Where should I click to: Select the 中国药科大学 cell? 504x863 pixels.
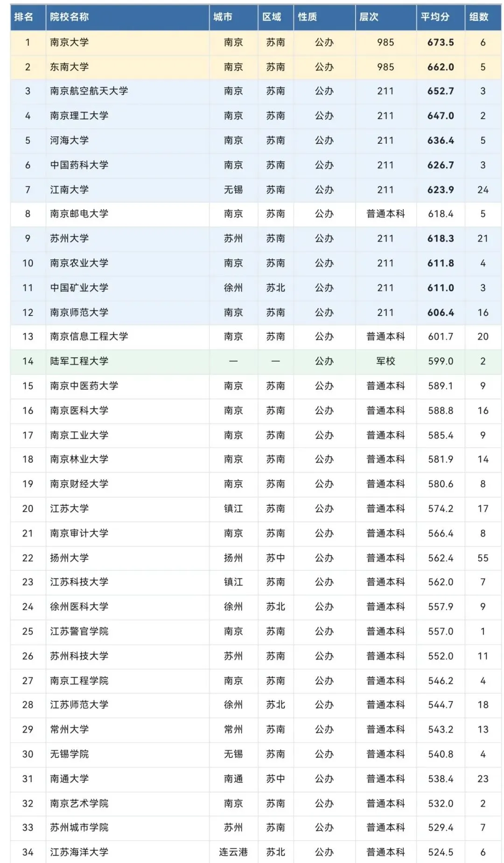point(127,166)
